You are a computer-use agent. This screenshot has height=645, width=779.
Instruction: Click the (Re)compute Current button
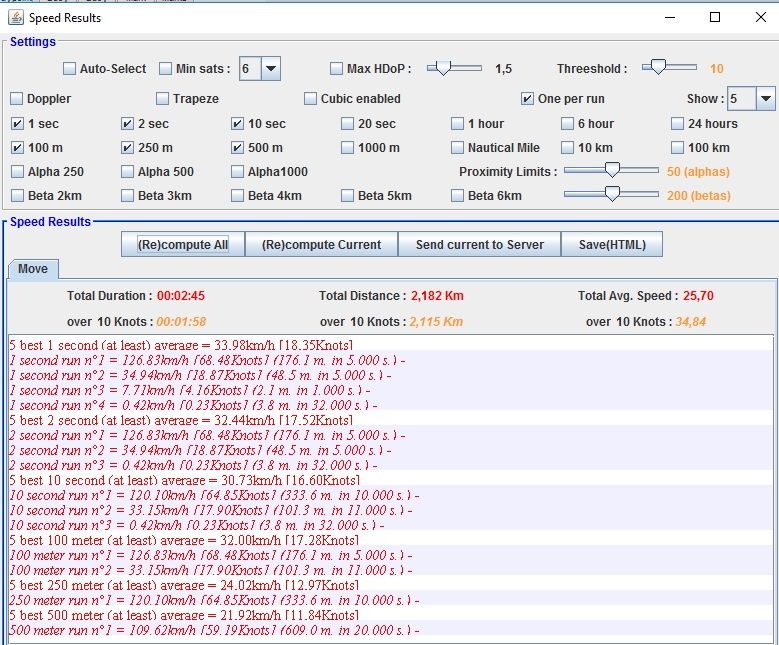[x=321, y=244]
